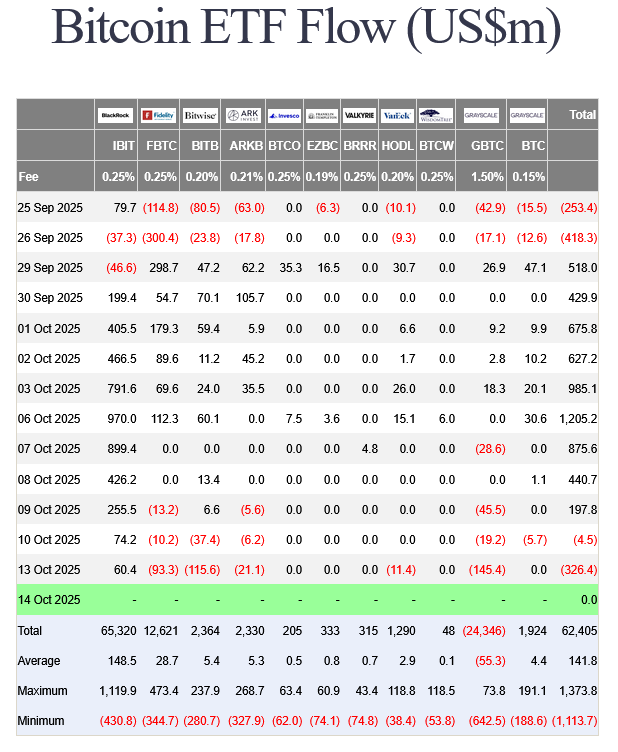Screen dimensions: 618x752
Task: Select the Total column header
Action: click(582, 115)
